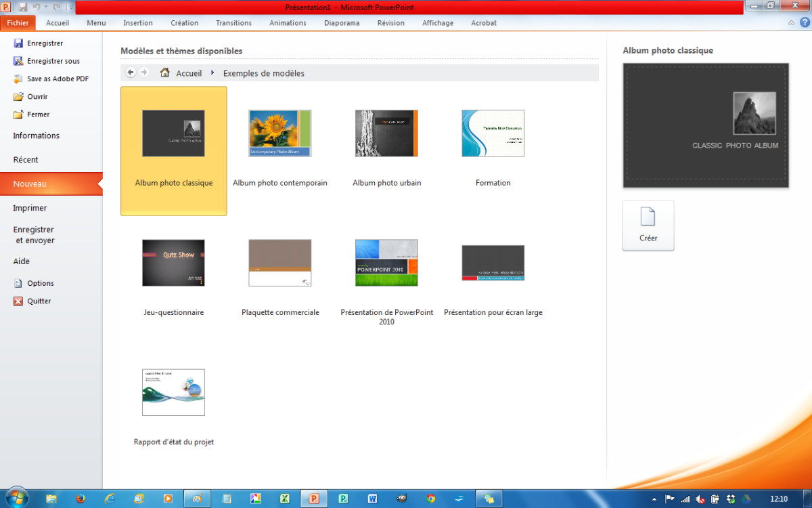The height and width of the screenshot is (508, 812).
Task: Open the Révision tab
Action: [x=391, y=22]
